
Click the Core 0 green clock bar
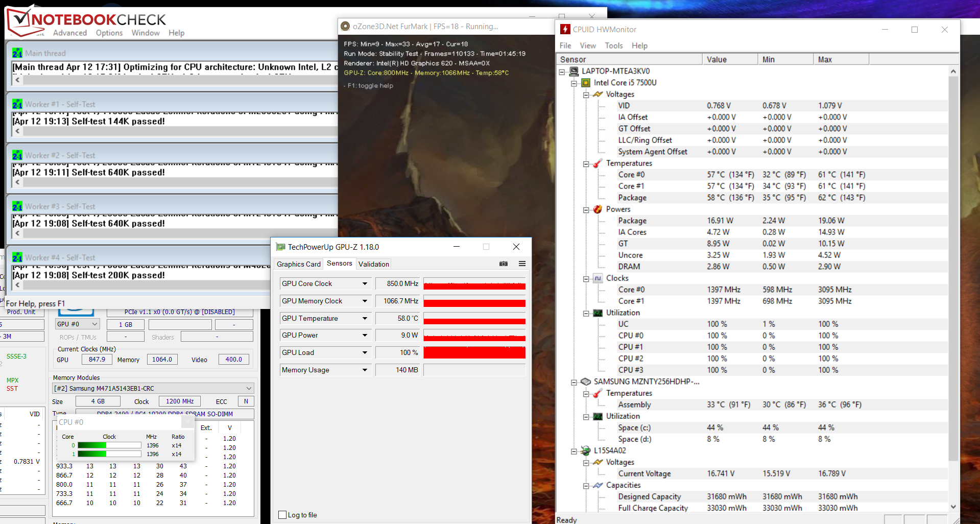point(109,445)
